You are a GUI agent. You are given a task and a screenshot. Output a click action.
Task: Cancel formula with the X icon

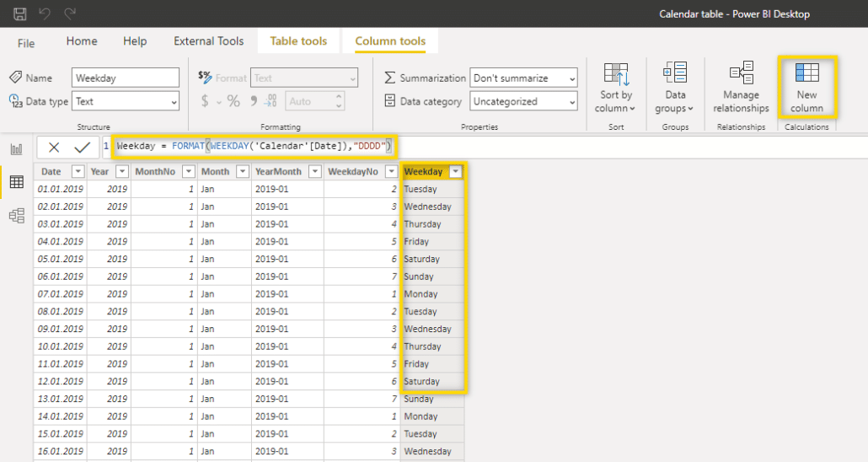coord(54,148)
